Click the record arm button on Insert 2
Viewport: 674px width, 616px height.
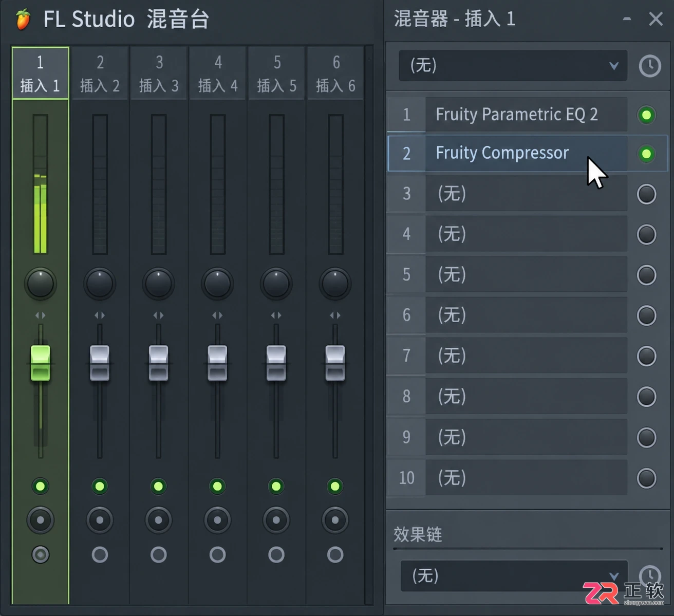point(100,520)
